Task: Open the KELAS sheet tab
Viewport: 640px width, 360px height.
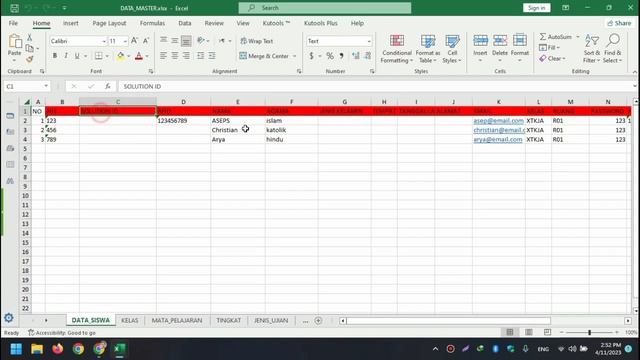Action: 130,320
